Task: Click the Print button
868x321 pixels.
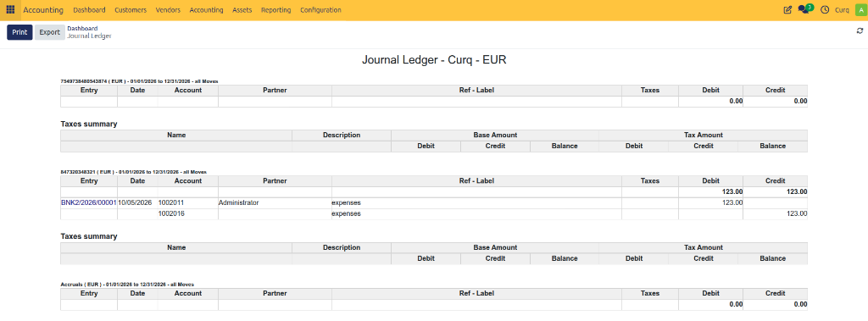Action: click(20, 32)
